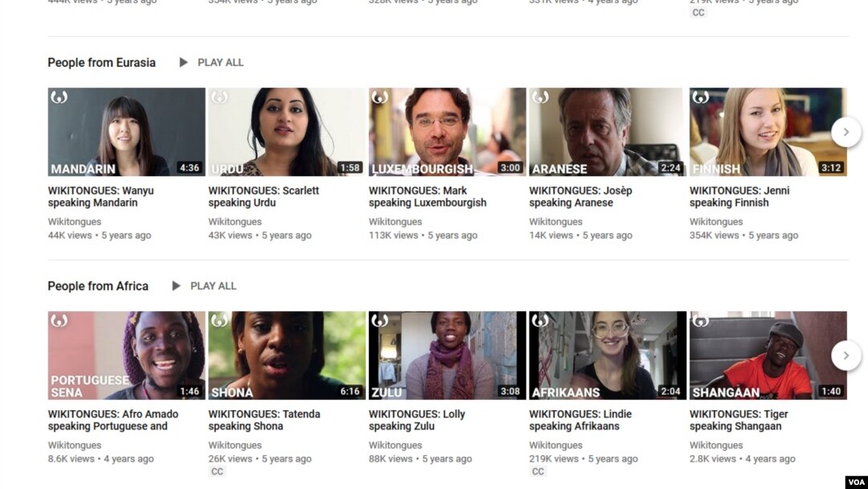
Task: Open Lolly speaking Zulu thumbnail
Action: tap(448, 355)
